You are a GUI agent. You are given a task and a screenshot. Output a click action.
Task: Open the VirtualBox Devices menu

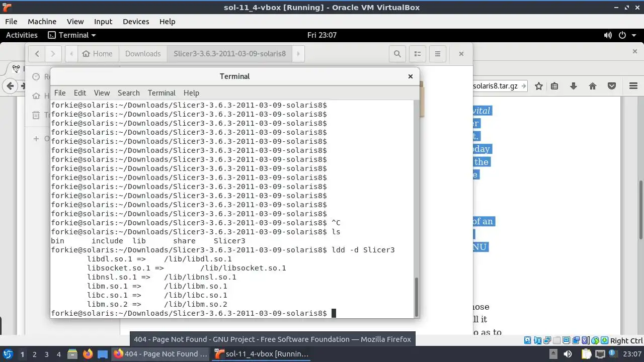pyautogui.click(x=136, y=22)
